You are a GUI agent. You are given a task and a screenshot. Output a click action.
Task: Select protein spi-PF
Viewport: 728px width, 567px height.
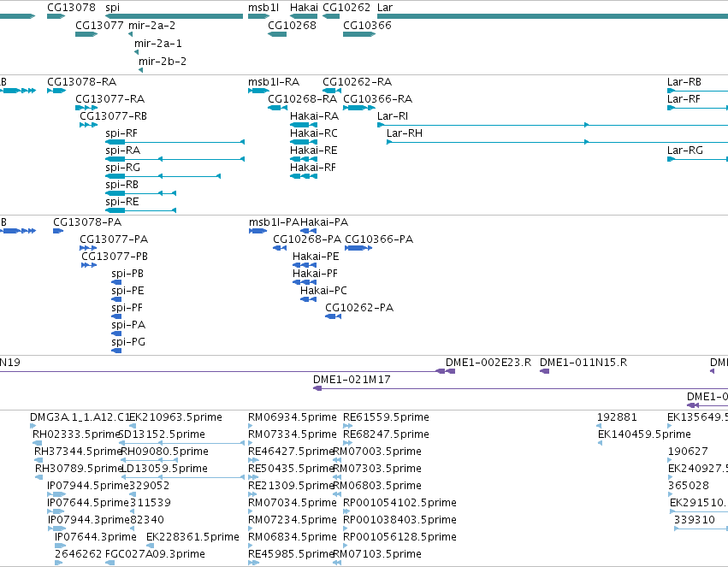127,308
